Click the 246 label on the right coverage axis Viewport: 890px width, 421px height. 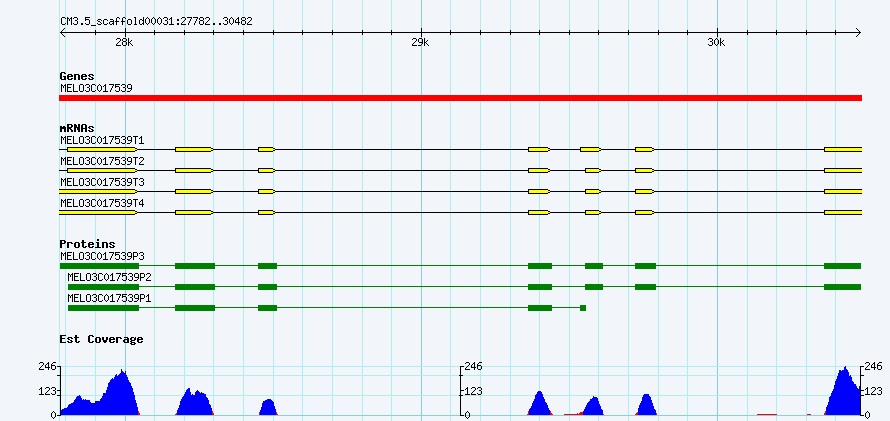[x=874, y=367]
